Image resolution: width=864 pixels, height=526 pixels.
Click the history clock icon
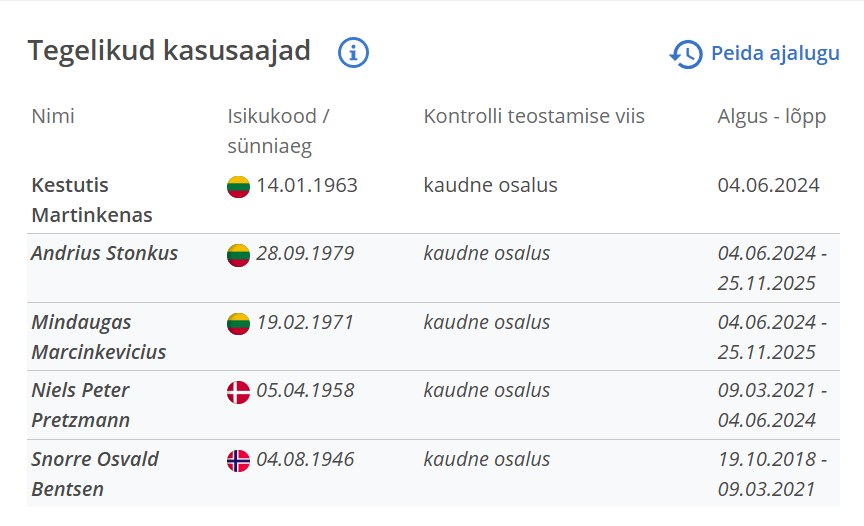[686, 53]
